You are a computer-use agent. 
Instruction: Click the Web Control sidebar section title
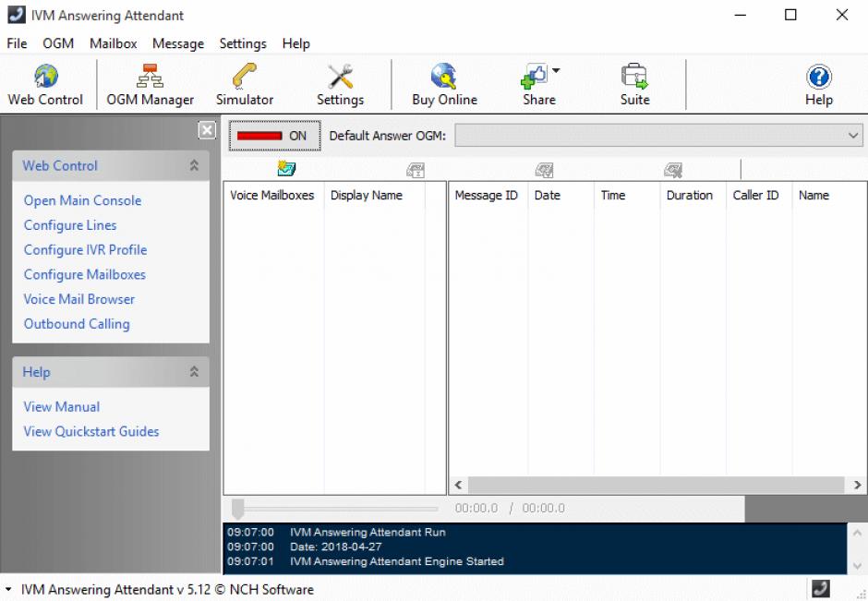click(x=60, y=165)
